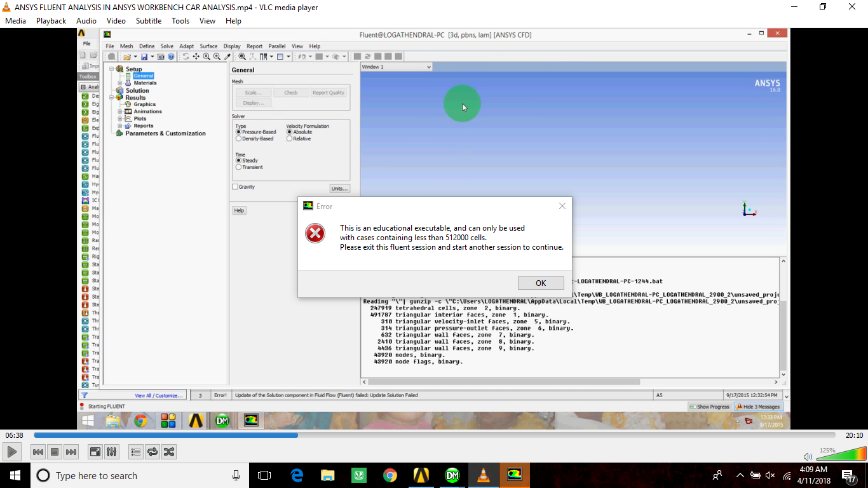Toggle VLC shuffle playback
Screen dimensions: 868x488
pos(169,452)
